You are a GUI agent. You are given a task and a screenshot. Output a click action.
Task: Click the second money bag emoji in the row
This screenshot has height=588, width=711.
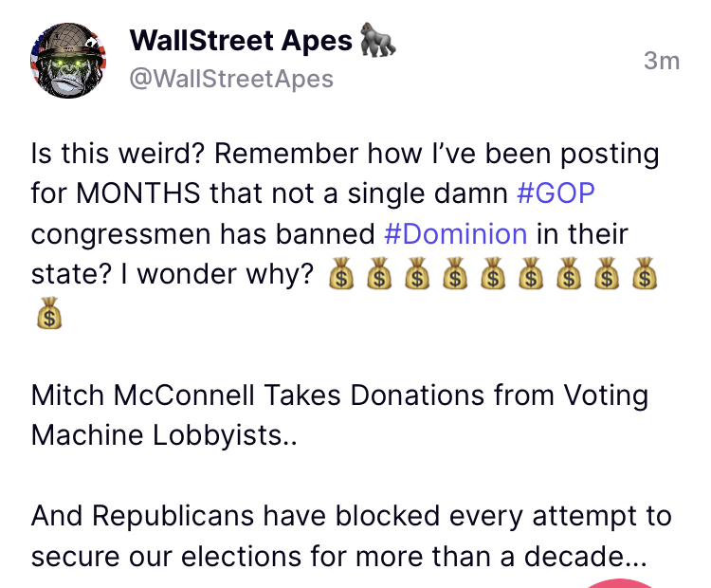pyautogui.click(x=380, y=276)
